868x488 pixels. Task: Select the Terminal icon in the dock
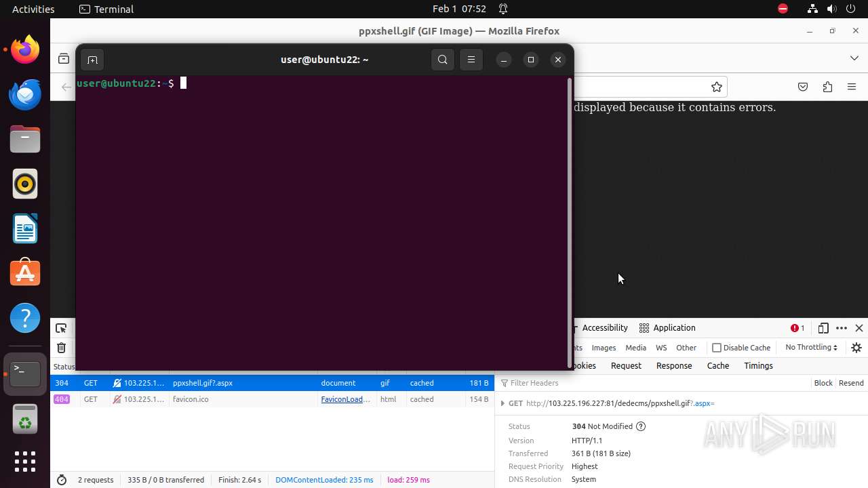coord(25,373)
